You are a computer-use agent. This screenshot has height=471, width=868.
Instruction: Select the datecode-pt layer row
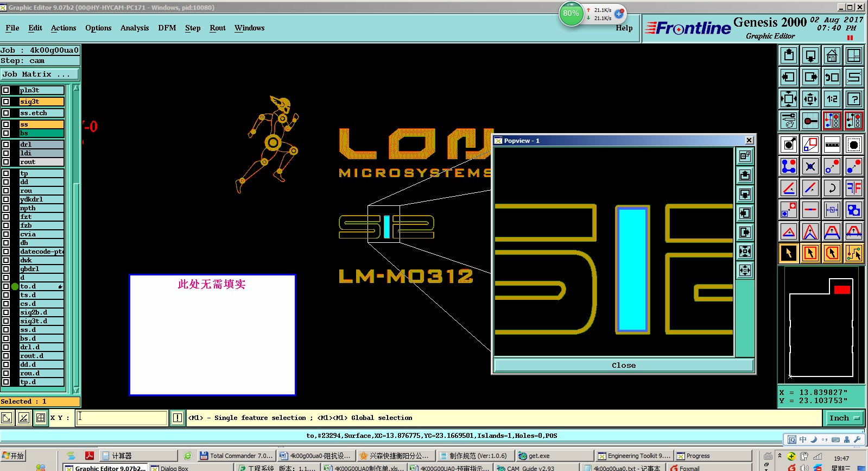[x=42, y=252]
